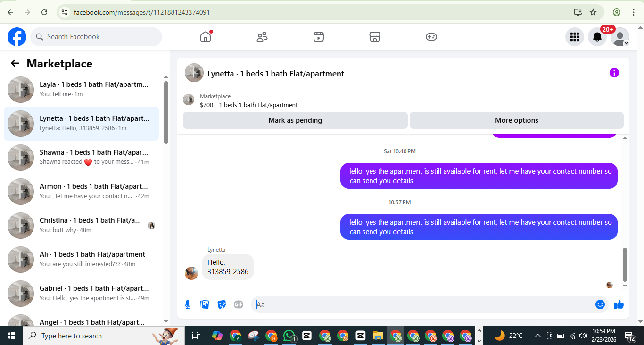Click the Facebook logo
Viewport: 644px width, 345px height.
coord(17,37)
